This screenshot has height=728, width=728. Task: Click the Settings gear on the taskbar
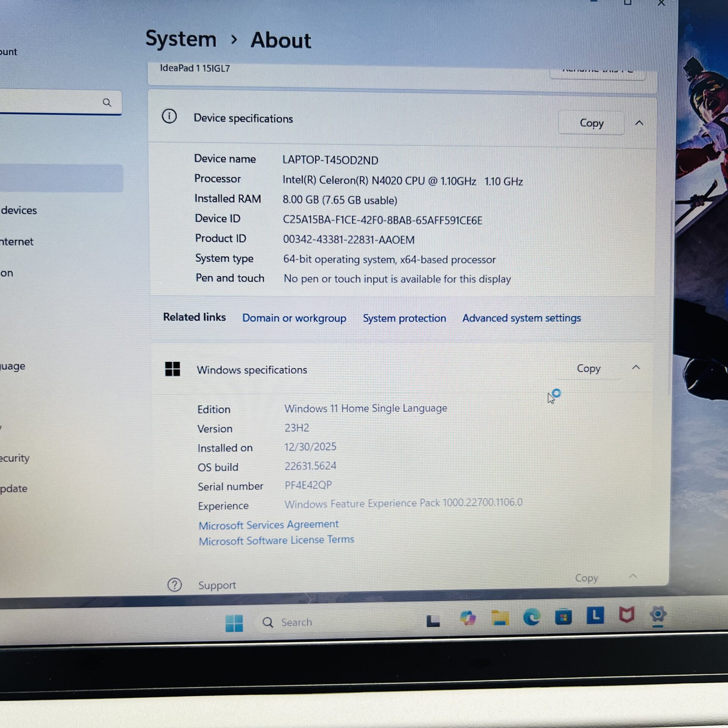click(x=658, y=614)
